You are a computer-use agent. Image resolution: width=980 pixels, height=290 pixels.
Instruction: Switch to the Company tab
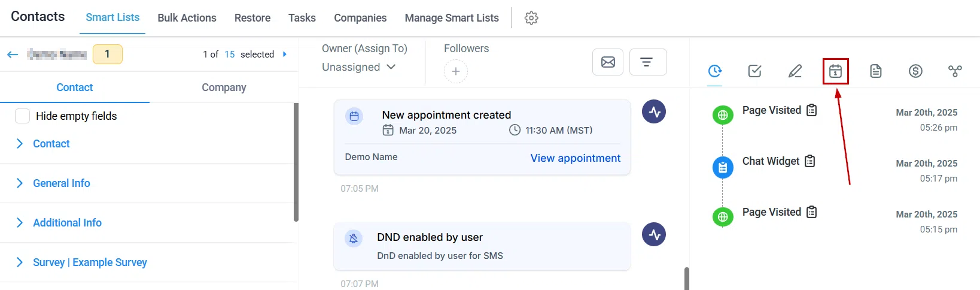[x=224, y=87]
